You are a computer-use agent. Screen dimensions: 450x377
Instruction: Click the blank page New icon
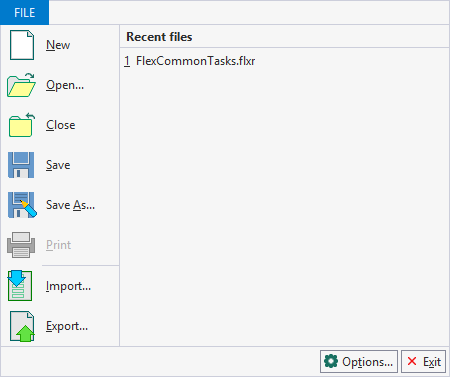[x=22, y=45]
